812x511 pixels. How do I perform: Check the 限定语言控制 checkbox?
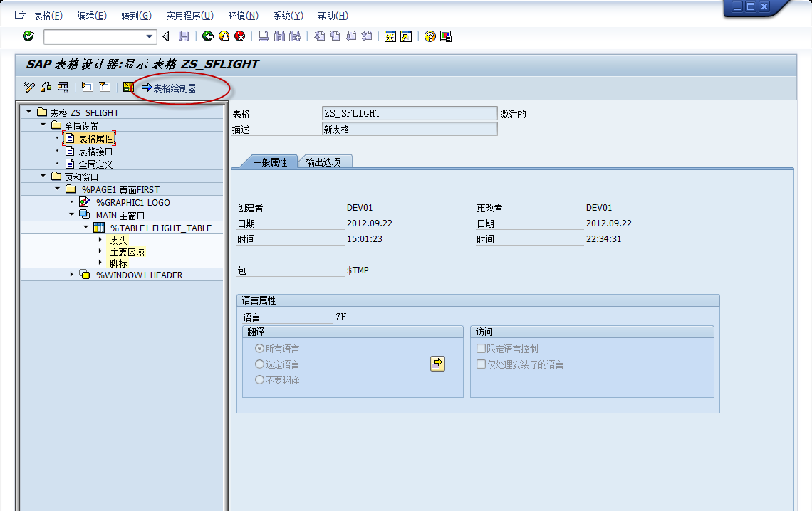(x=481, y=349)
